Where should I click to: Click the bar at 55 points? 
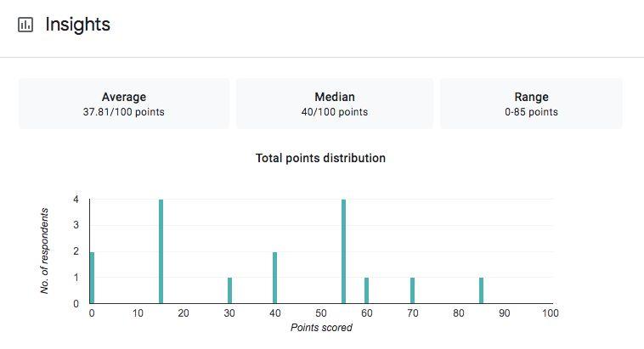click(x=343, y=251)
